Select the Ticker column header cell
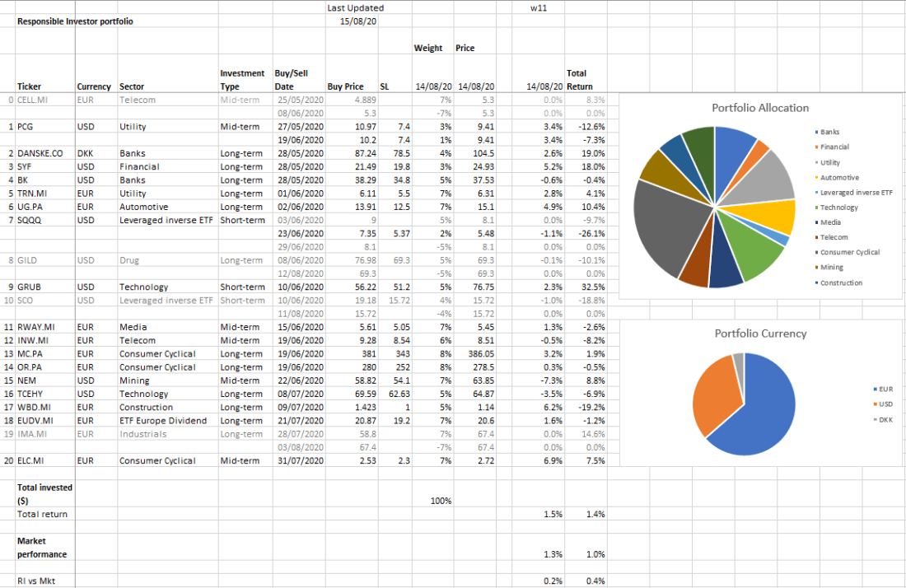This screenshot has width=906, height=588. point(29,86)
